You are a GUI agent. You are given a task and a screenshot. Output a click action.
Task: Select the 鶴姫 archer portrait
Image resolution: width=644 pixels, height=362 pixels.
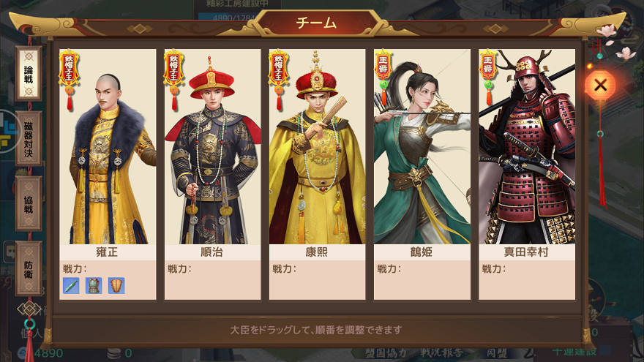(422, 146)
